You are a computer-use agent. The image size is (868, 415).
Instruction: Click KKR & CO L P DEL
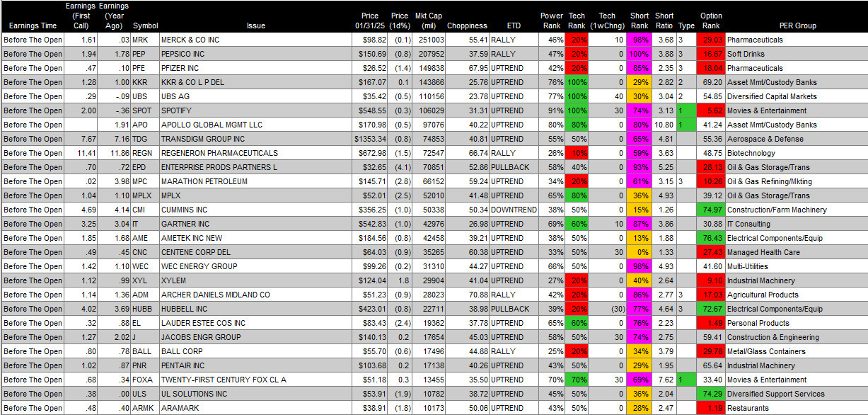tap(192, 82)
